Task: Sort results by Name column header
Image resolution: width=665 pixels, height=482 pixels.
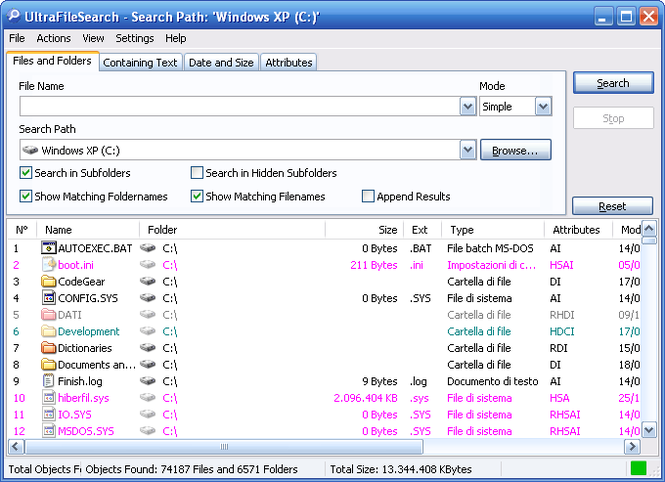Action: click(x=88, y=230)
